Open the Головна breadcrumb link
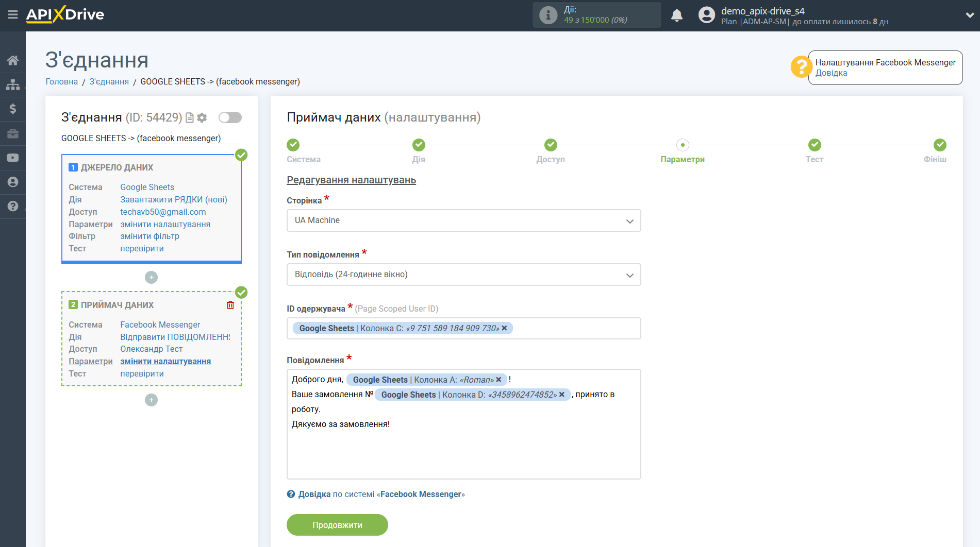The image size is (980, 547). click(x=62, y=81)
